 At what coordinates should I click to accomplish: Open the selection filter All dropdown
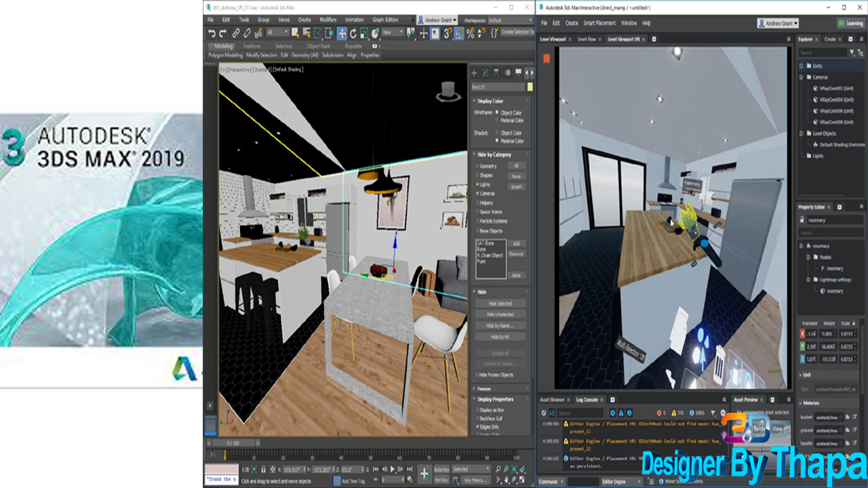[x=278, y=33]
